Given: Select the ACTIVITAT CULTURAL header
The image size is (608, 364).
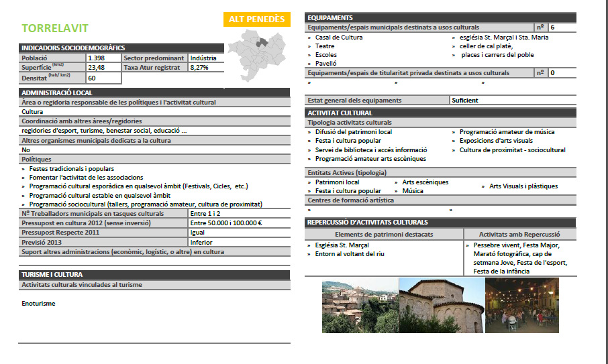Looking at the screenshot, I should coord(440,113).
